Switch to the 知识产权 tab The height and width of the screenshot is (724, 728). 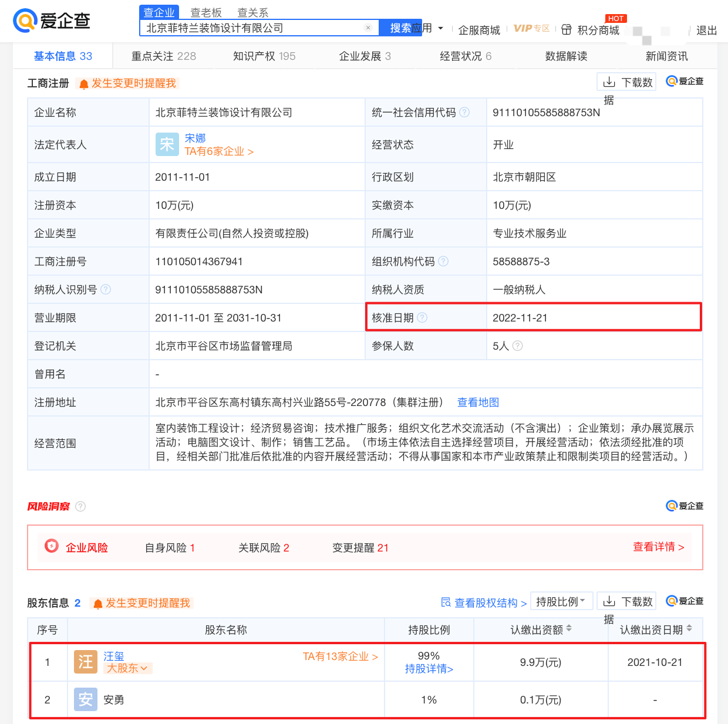click(264, 56)
